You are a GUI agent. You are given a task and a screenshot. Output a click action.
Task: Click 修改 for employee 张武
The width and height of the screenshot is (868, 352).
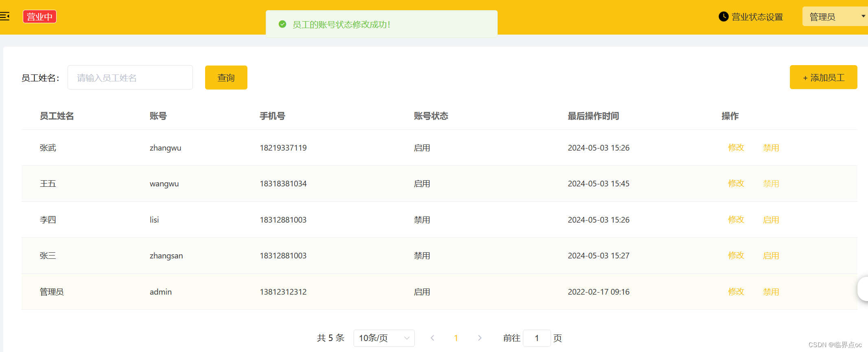[736, 148]
